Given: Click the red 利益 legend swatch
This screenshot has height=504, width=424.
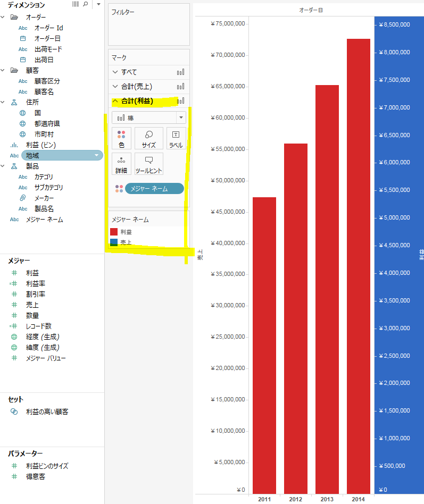Looking at the screenshot, I should tap(114, 232).
